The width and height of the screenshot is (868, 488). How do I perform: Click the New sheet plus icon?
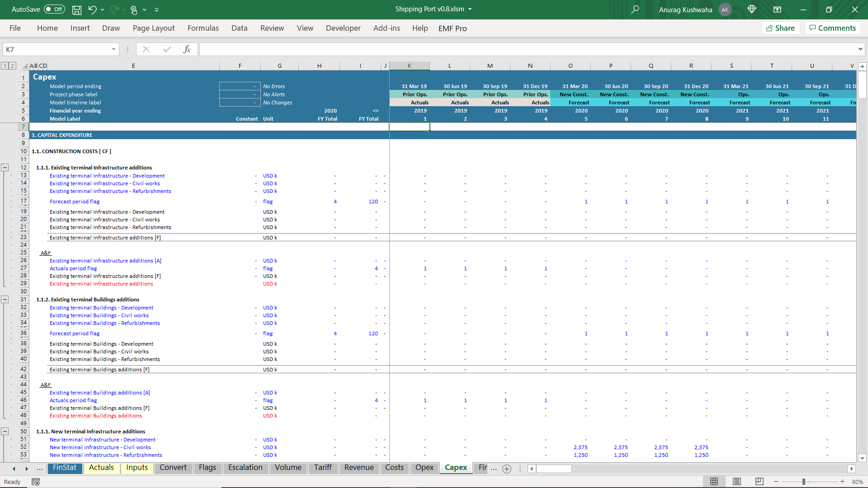[507, 469]
